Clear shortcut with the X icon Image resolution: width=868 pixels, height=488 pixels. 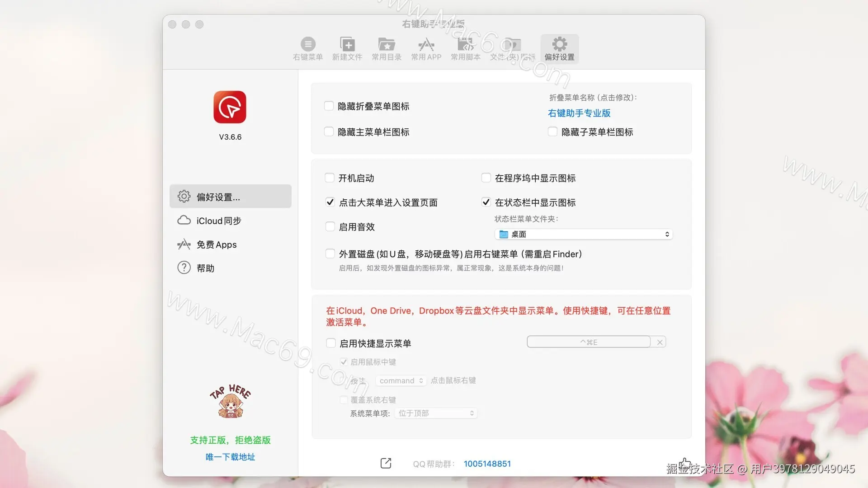pyautogui.click(x=660, y=343)
